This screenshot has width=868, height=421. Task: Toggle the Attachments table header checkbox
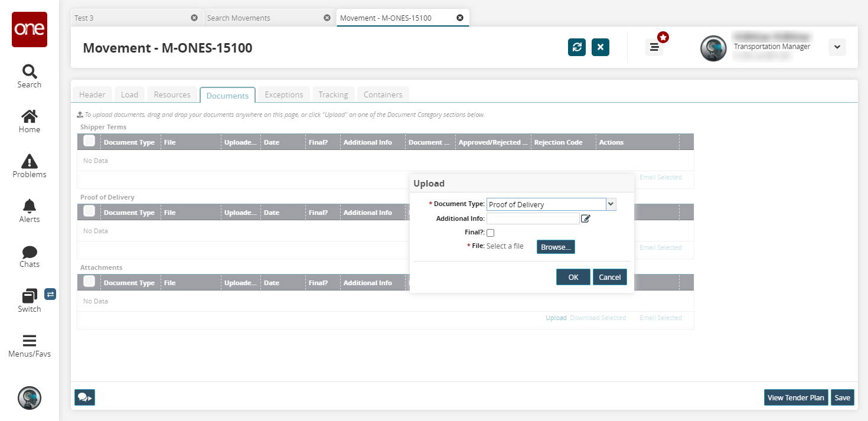(x=89, y=281)
